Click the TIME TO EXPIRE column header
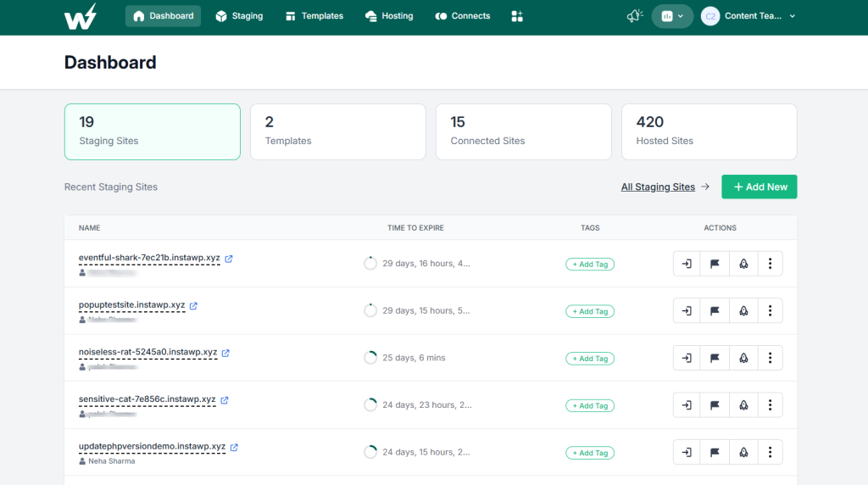 coord(415,228)
